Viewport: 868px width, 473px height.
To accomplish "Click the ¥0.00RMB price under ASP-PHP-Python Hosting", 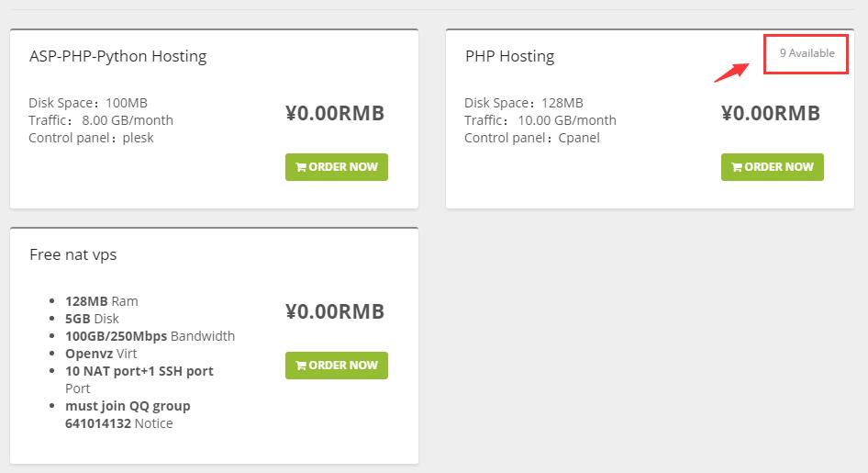I will coord(335,114).
